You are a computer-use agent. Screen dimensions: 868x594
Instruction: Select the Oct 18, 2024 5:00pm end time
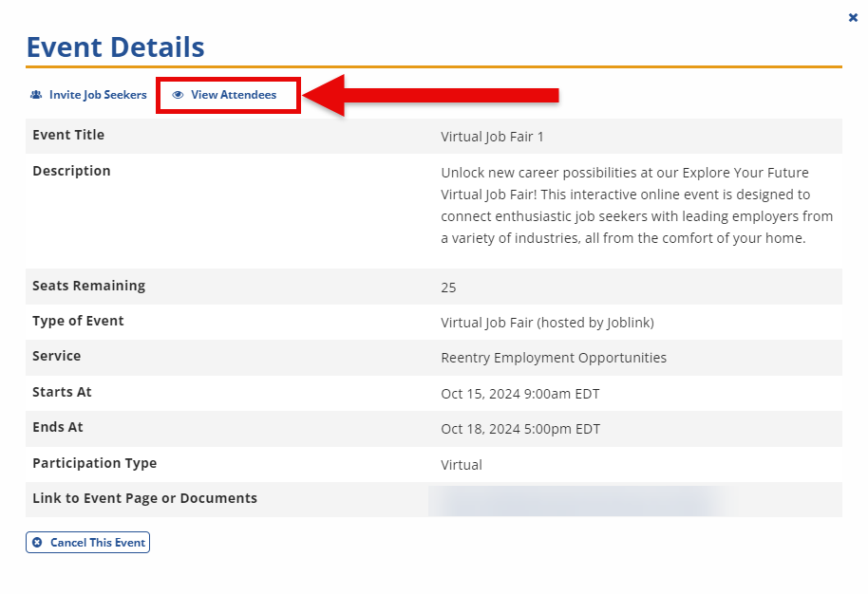point(520,429)
